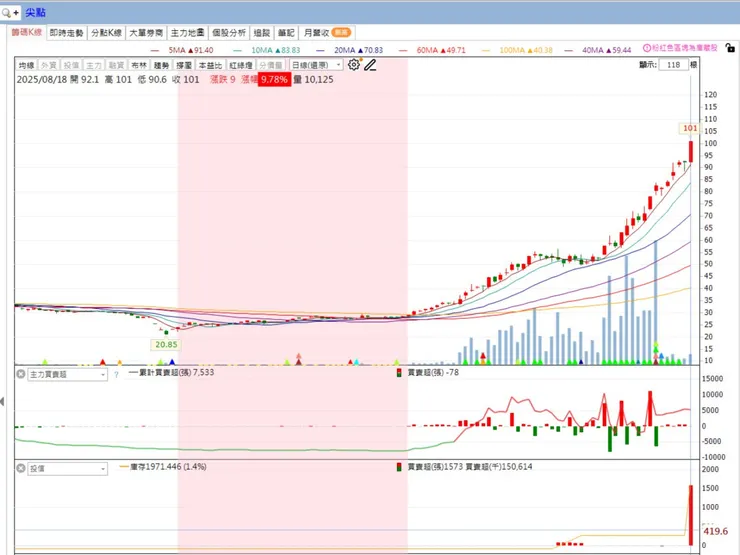
Task: Collapse the left side panel arrow
Action: coord(2,402)
